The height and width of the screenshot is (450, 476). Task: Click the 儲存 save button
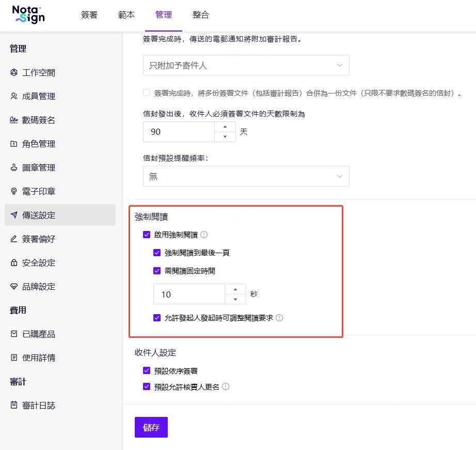[151, 427]
